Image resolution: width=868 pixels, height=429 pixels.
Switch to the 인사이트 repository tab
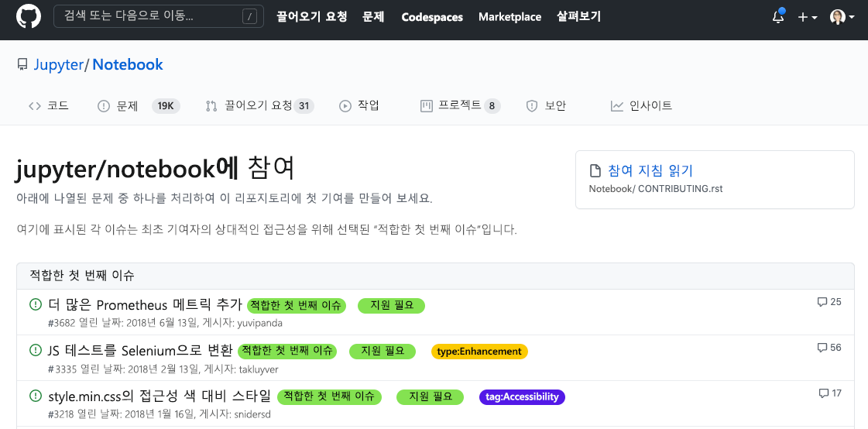(642, 106)
